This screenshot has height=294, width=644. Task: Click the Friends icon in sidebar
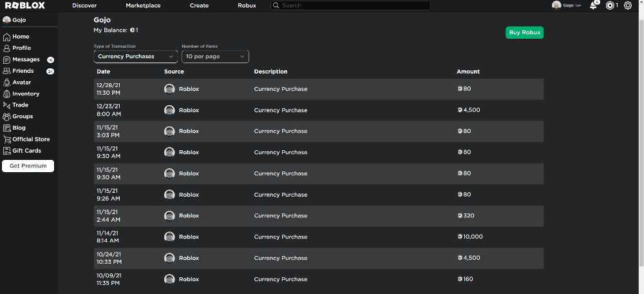pyautogui.click(x=6, y=71)
